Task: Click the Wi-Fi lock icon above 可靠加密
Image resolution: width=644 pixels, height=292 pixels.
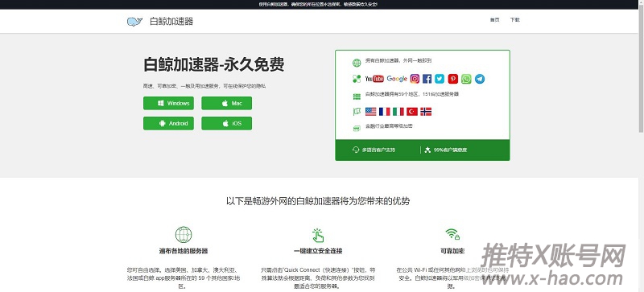Action: 452,234
